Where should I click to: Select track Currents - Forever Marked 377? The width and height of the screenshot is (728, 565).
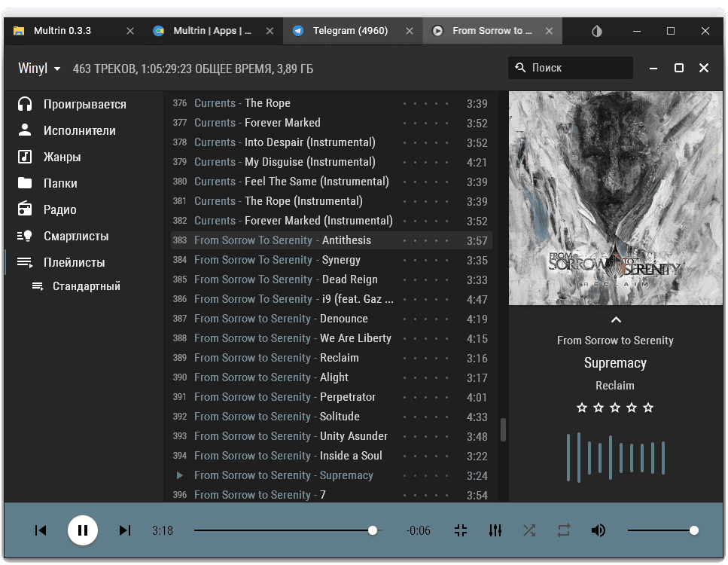click(x=331, y=123)
